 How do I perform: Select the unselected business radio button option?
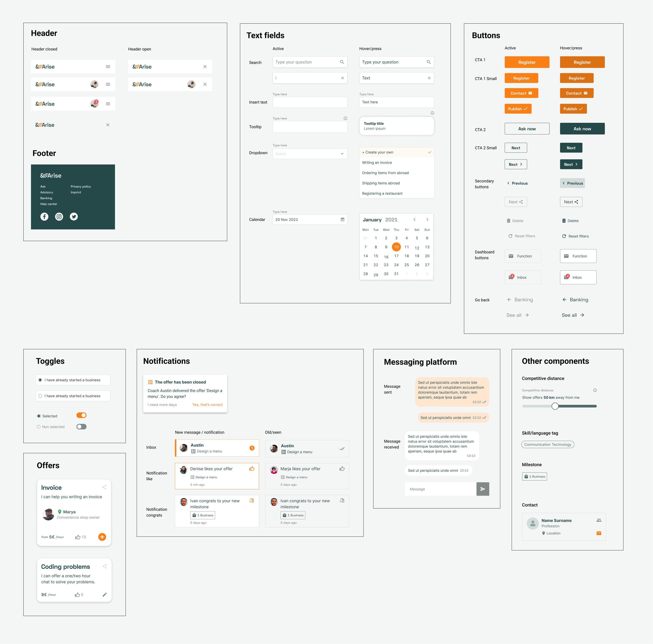point(40,396)
